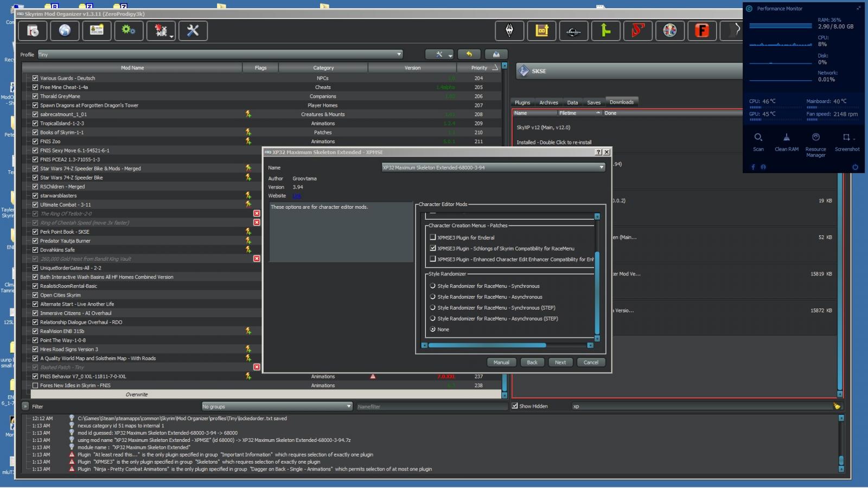Launch the red F shortcut icon
Viewport: 868px width, 488px height.
702,31
